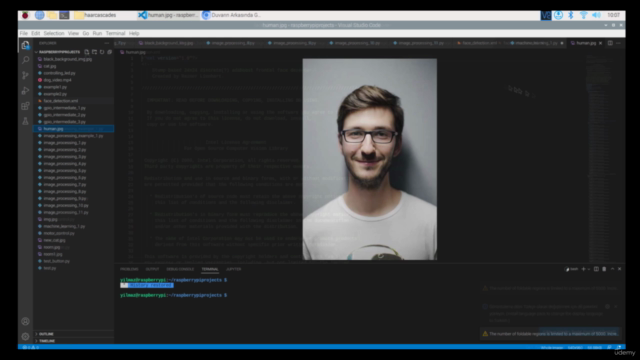Open the Explorer activity bar icon
This screenshot has width=640, height=360.
click(x=25, y=45)
